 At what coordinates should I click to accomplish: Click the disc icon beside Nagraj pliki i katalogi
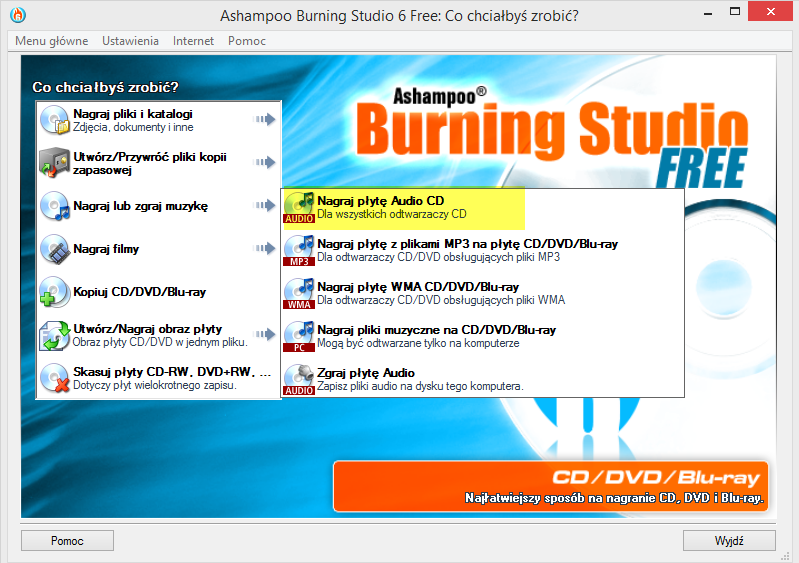(55, 120)
